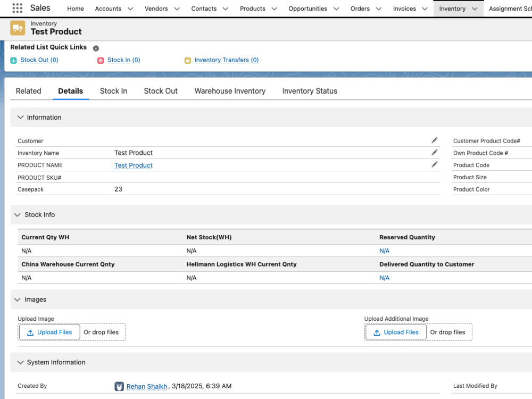Image resolution: width=532 pixels, height=399 pixels.
Task: Click drop files area under Upload Additional Image
Action: 447,332
